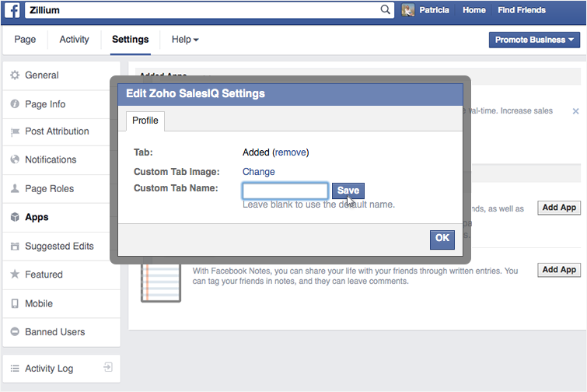Screen dimensions: 587x392
Task: Click Add App beside Facebook Notes
Action: 559,270
